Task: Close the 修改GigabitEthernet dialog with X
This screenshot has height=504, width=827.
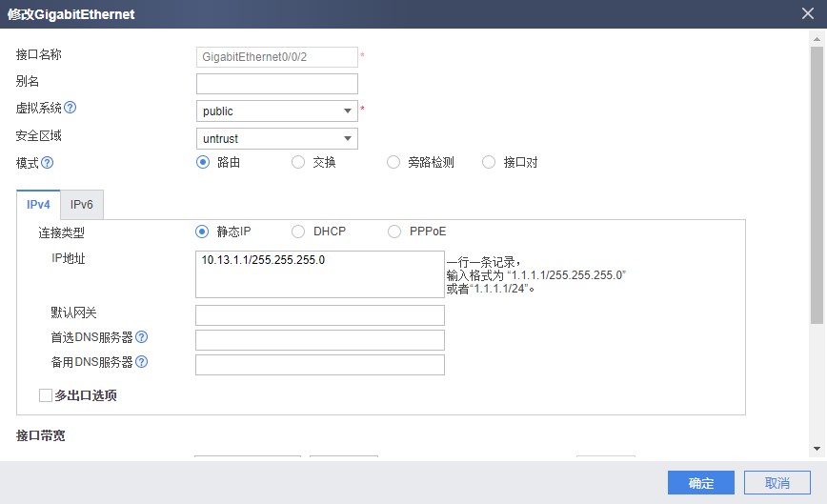Action: 807,14
